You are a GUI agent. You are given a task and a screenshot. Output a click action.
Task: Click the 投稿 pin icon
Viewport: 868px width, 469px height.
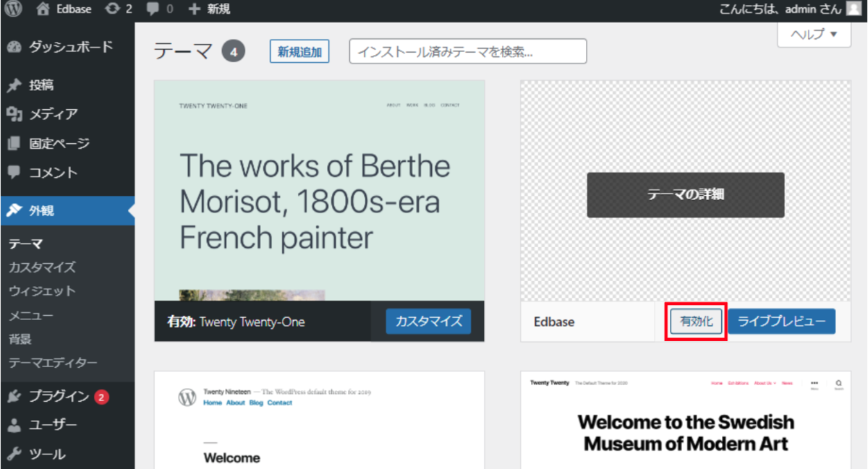14,85
